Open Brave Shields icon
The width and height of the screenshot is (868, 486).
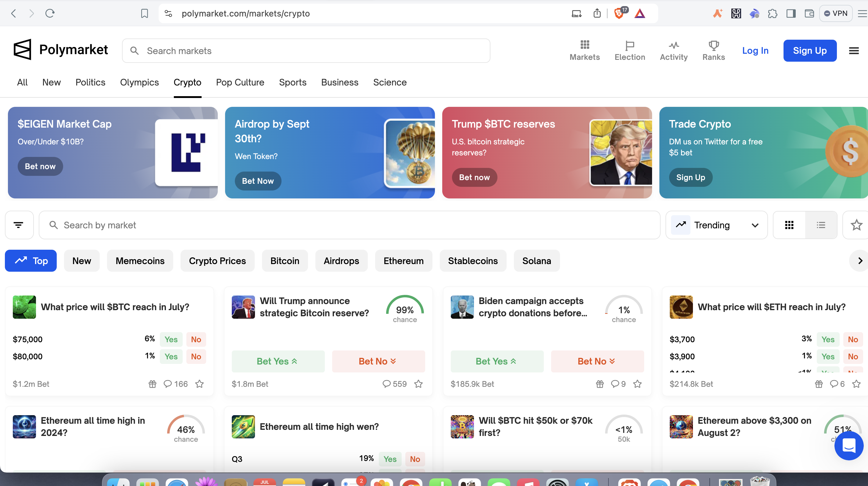pyautogui.click(x=619, y=13)
